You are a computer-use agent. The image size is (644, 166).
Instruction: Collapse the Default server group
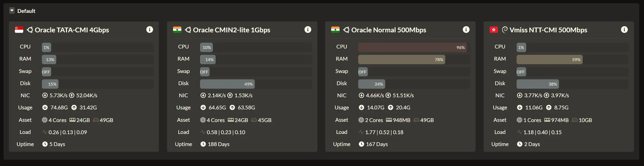12,11
